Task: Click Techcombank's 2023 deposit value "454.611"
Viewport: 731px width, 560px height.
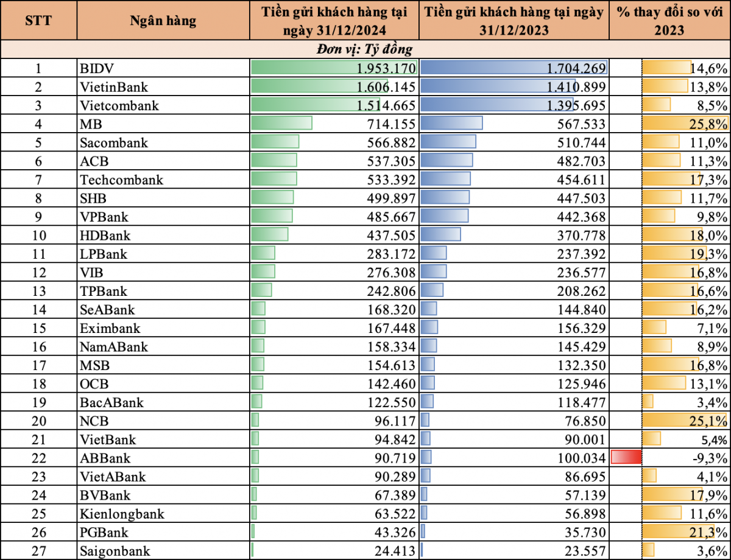Action: click(x=583, y=180)
